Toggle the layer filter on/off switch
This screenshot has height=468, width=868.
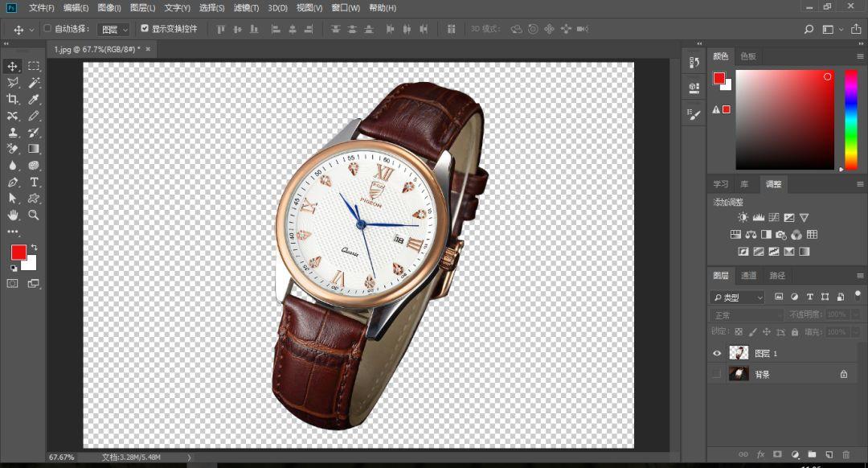point(858,296)
